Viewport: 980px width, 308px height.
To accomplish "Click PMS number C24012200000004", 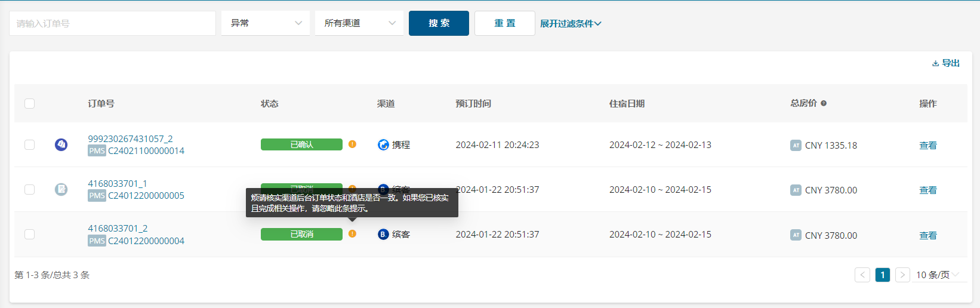I will (x=146, y=241).
